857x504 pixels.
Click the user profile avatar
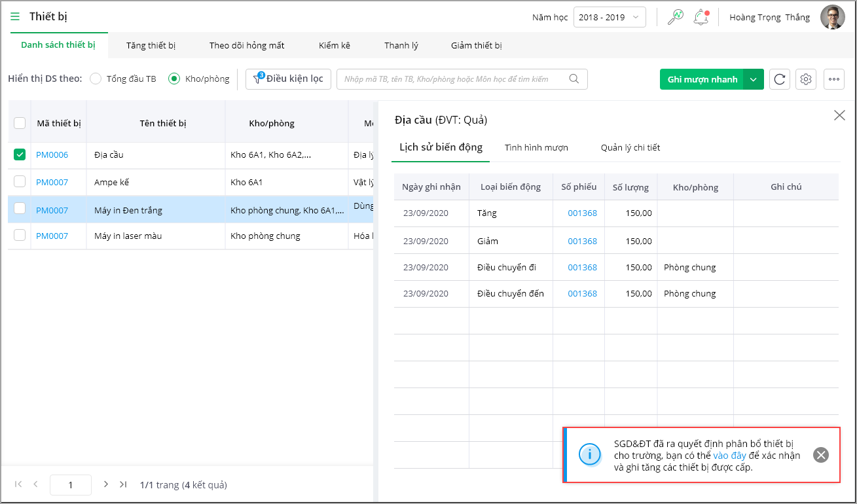pos(832,18)
